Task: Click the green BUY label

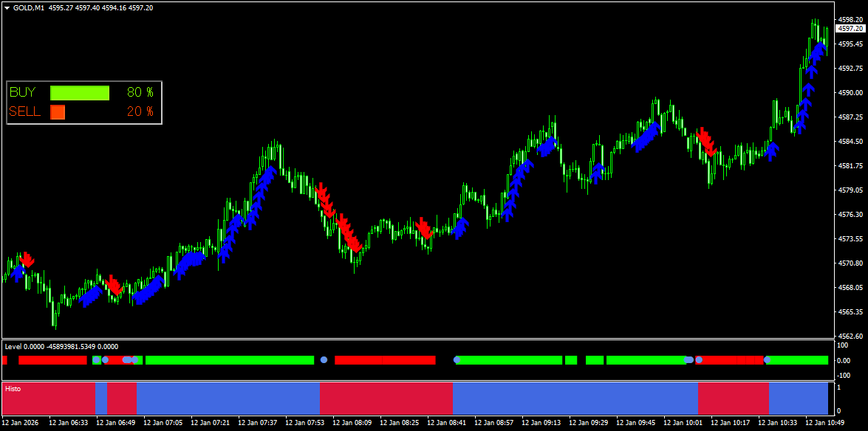Action: [x=22, y=93]
